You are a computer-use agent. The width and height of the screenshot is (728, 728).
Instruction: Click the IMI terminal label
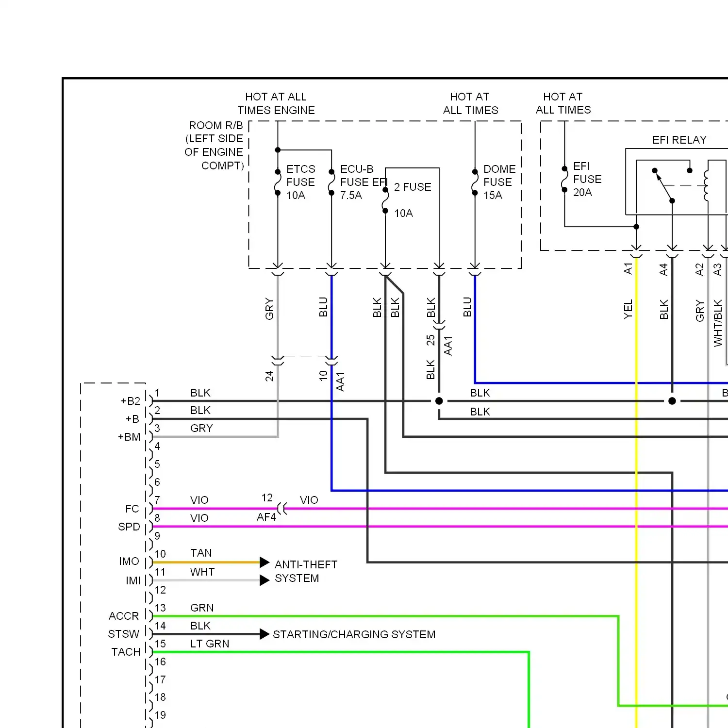pos(133,580)
